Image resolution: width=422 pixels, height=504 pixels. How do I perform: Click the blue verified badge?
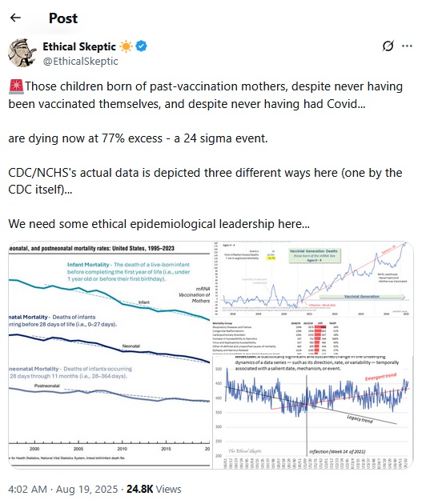tap(141, 46)
